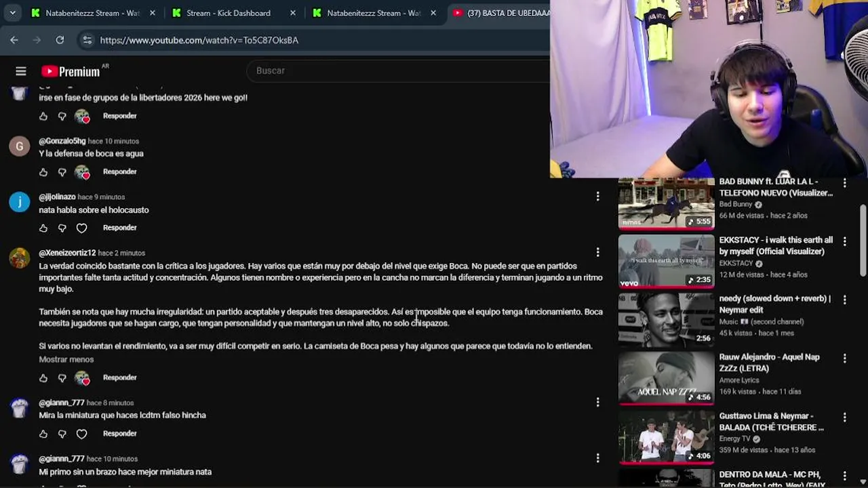Toggle creator heart on libertadores 2026 comment
The width and height of the screenshot is (868, 488).
pyautogui.click(x=82, y=117)
